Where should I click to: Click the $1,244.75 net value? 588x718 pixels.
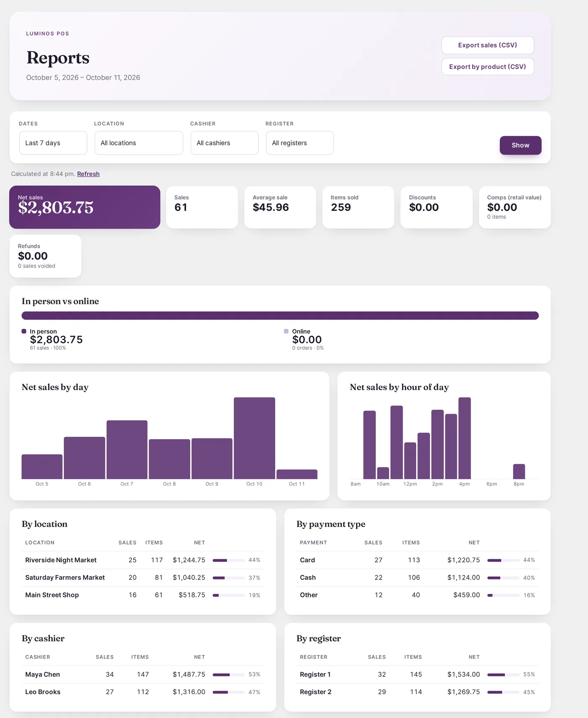[189, 560]
